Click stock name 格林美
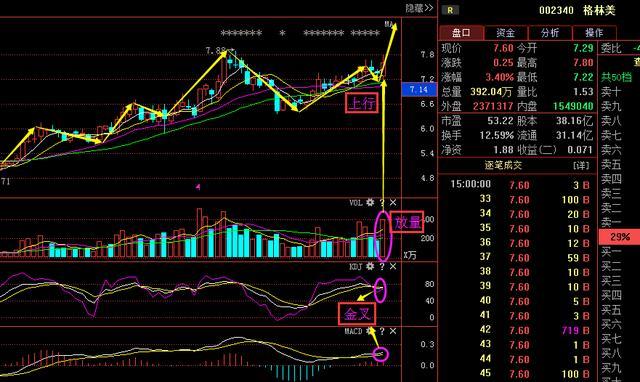The height and width of the screenshot is (382, 640). click(x=599, y=10)
